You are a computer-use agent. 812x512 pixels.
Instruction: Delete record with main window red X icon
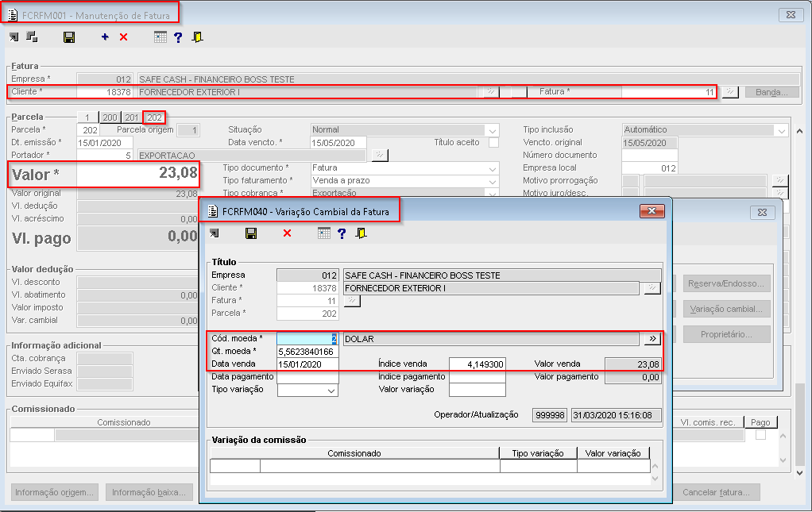tap(123, 37)
